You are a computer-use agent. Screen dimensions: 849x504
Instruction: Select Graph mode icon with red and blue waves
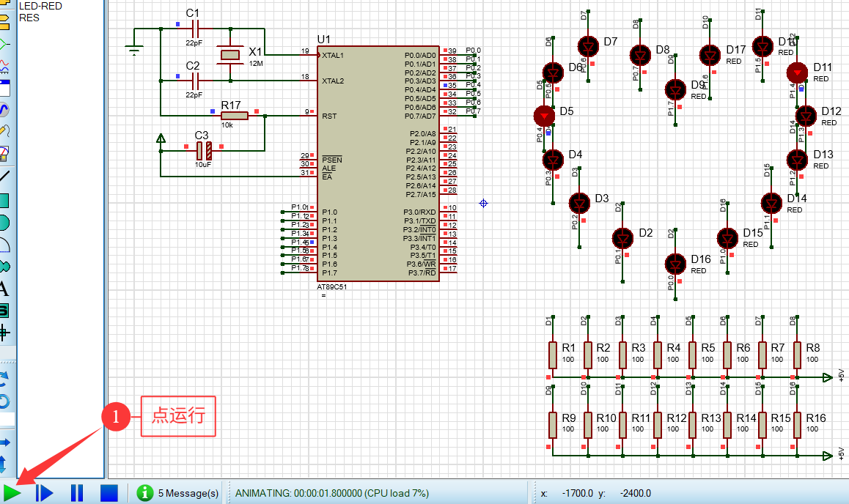[4, 66]
